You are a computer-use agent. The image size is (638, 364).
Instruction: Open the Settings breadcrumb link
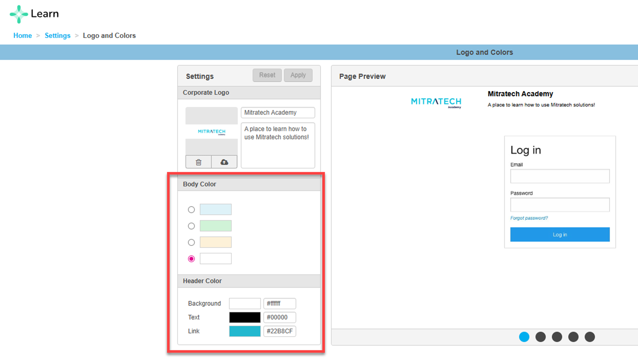pos(57,35)
